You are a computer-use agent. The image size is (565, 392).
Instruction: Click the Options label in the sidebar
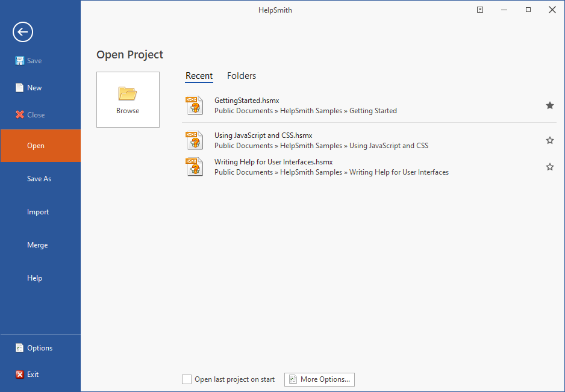40,347
